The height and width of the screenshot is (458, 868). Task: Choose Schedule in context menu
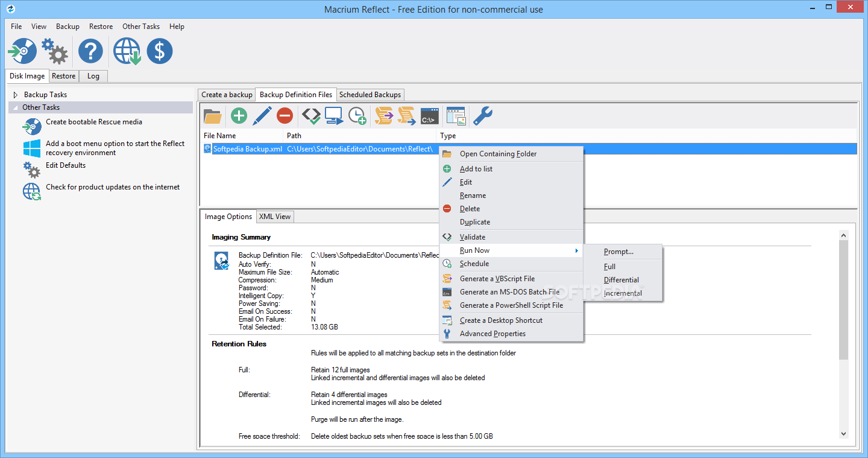511,264
